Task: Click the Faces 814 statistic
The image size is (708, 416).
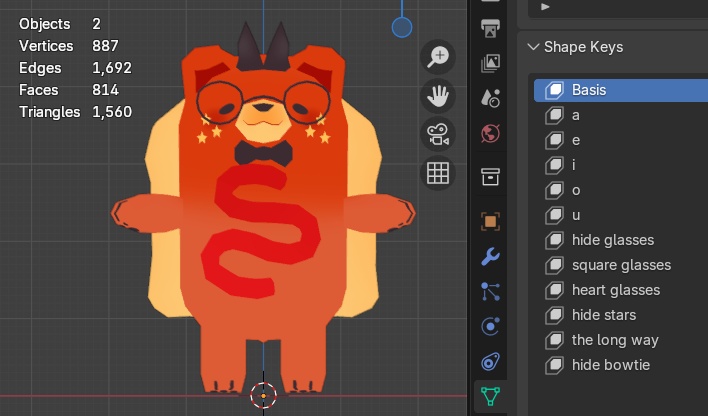Action: click(x=69, y=90)
